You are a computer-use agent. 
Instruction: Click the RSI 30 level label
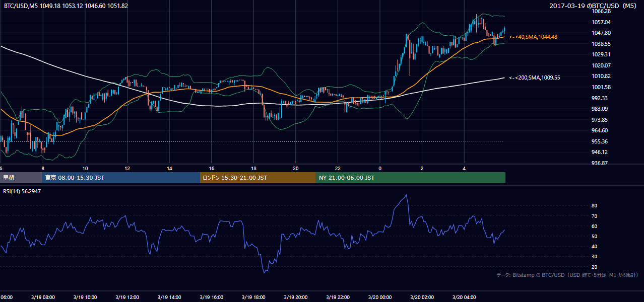coord(595,257)
